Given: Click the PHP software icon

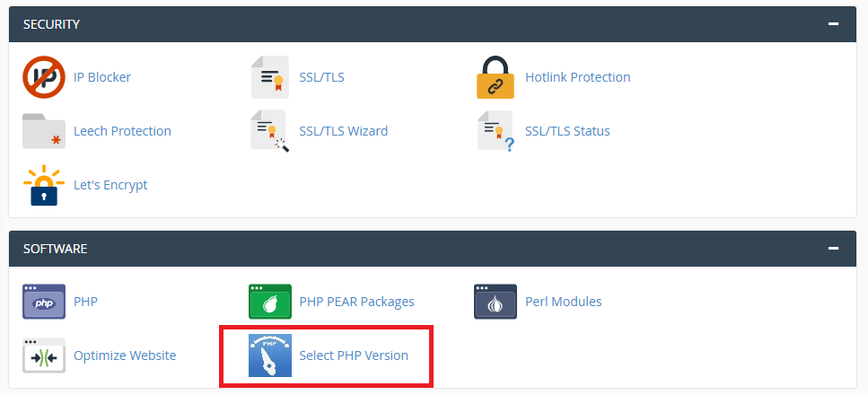Looking at the screenshot, I should coord(44,302).
